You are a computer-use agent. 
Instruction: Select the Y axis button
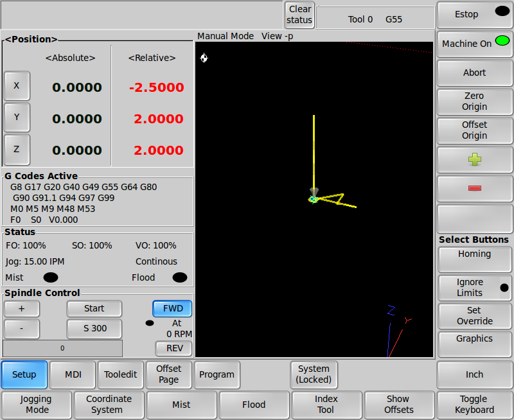pos(17,117)
